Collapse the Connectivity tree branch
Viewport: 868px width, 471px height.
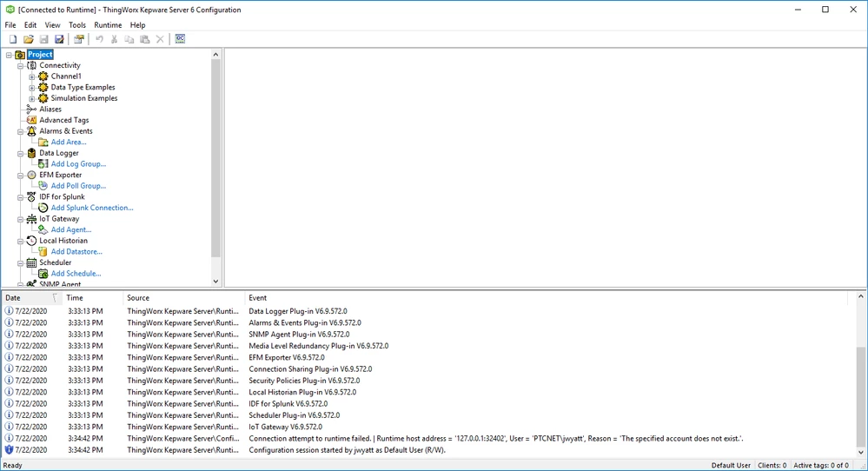click(x=21, y=66)
